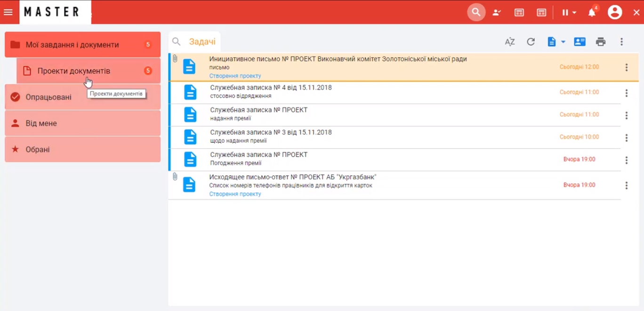The image size is (644, 311).
Task: Open the hamburger menu in header
Action: [x=8, y=12]
